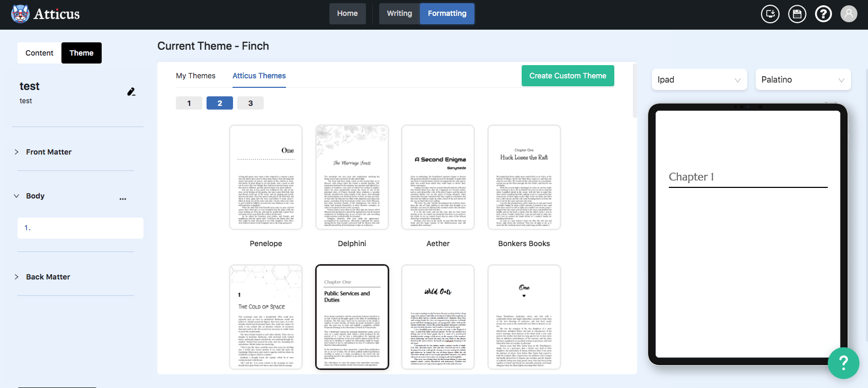
Task: Expand the Front Matter section
Action: (x=16, y=152)
